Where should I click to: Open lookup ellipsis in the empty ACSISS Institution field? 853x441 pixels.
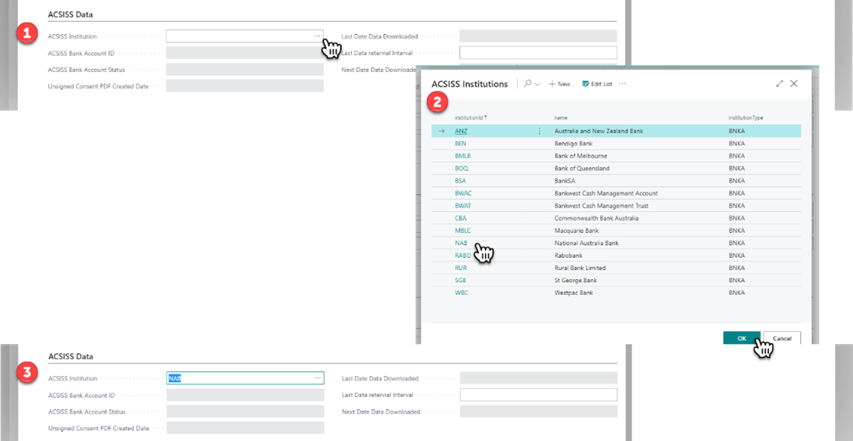click(318, 36)
